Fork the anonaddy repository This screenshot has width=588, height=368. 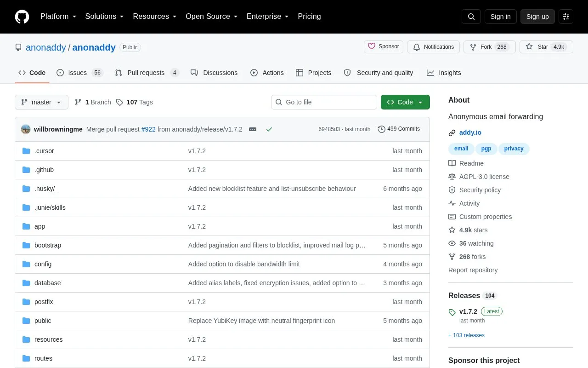489,47
